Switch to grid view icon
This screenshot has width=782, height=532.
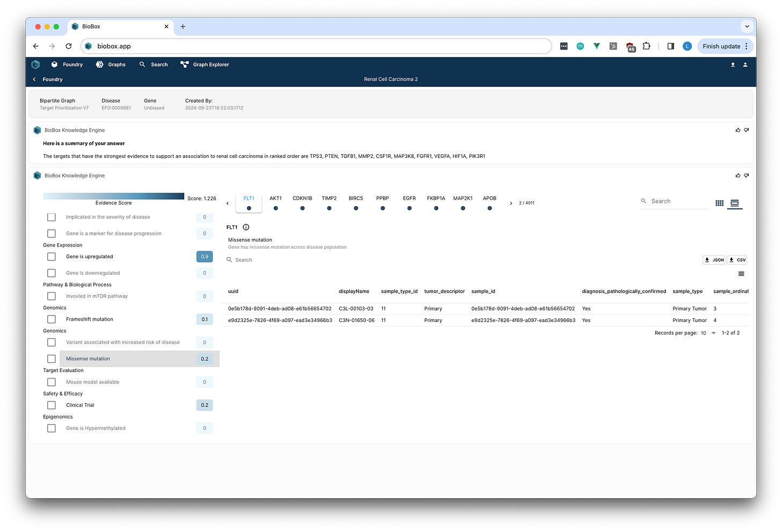click(x=720, y=203)
